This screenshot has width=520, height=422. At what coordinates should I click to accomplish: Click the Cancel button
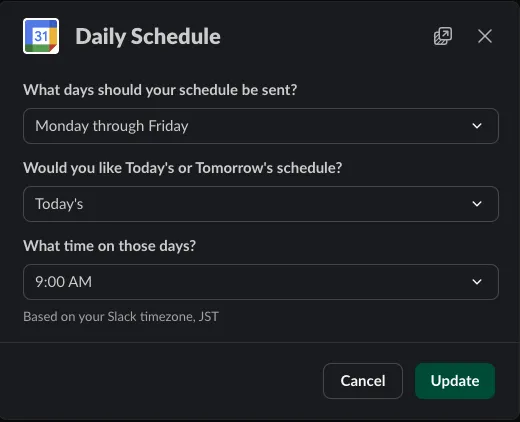[363, 381]
